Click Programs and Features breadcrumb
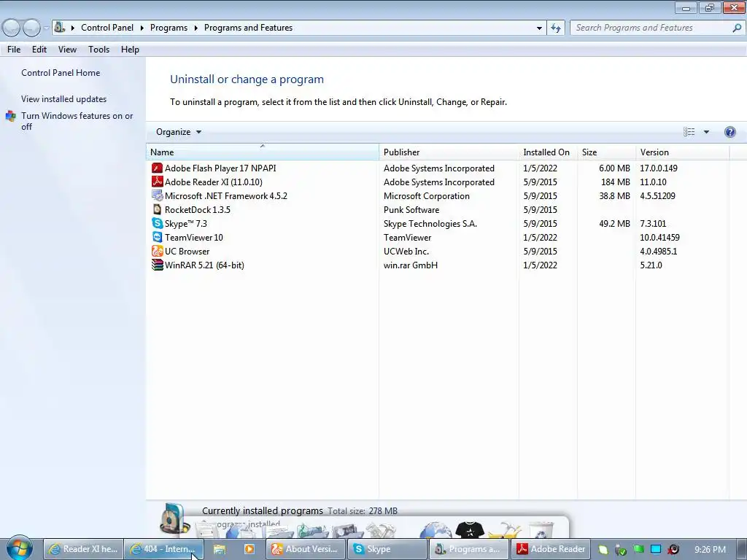 click(248, 28)
